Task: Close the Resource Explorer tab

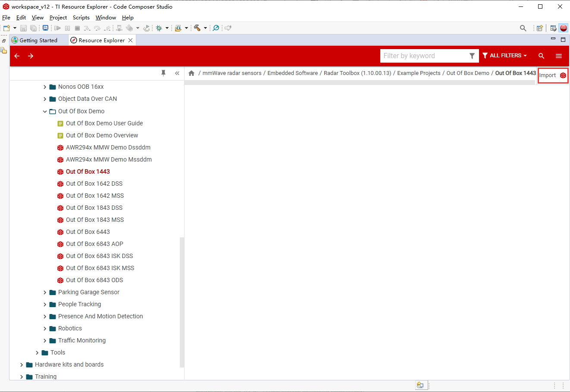Action: point(130,40)
